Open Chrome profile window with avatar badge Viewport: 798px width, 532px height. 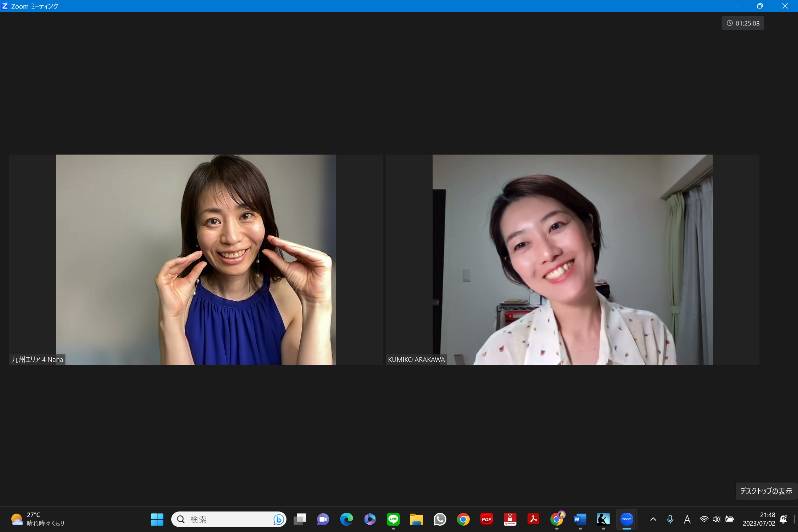[557, 519]
